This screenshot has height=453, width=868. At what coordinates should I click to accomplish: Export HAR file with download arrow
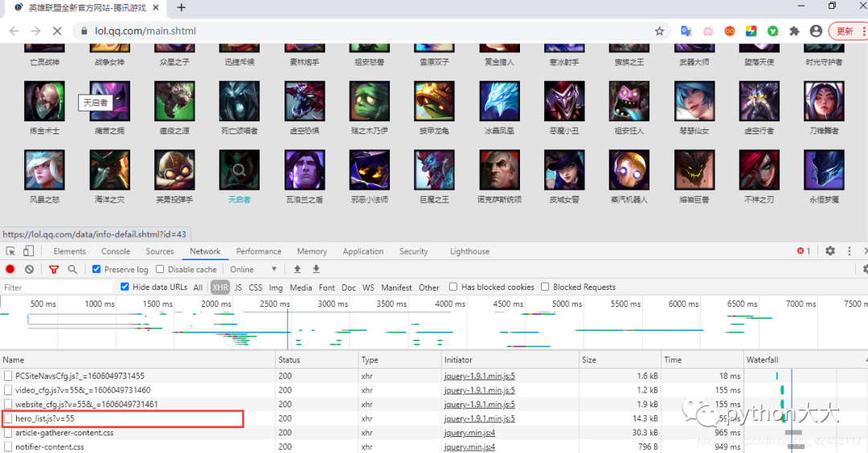316,269
